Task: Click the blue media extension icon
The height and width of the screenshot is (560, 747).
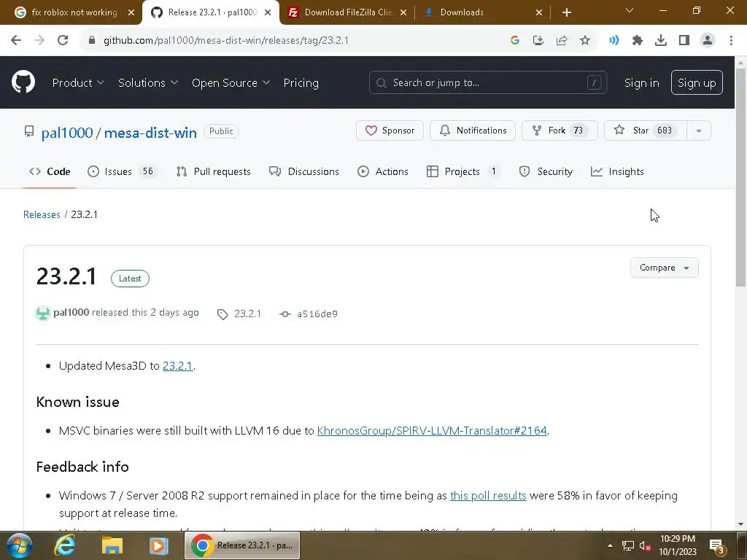Action: [614, 41]
